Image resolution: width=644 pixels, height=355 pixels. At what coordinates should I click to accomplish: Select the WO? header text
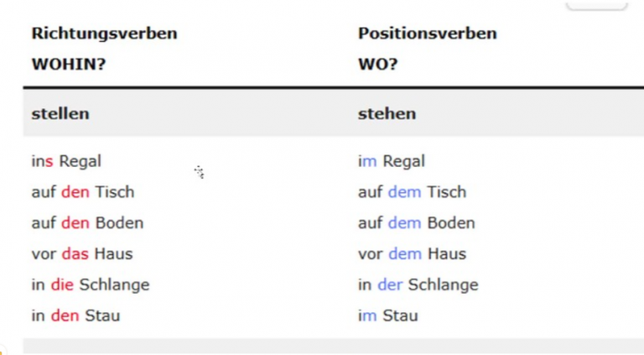coord(378,64)
